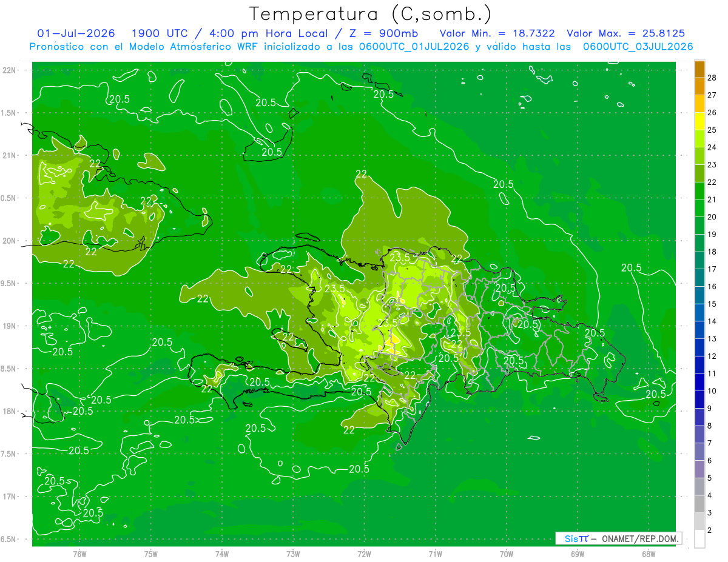Click latitude axis label "21N"
The image size is (728, 562).
pyautogui.click(x=9, y=155)
